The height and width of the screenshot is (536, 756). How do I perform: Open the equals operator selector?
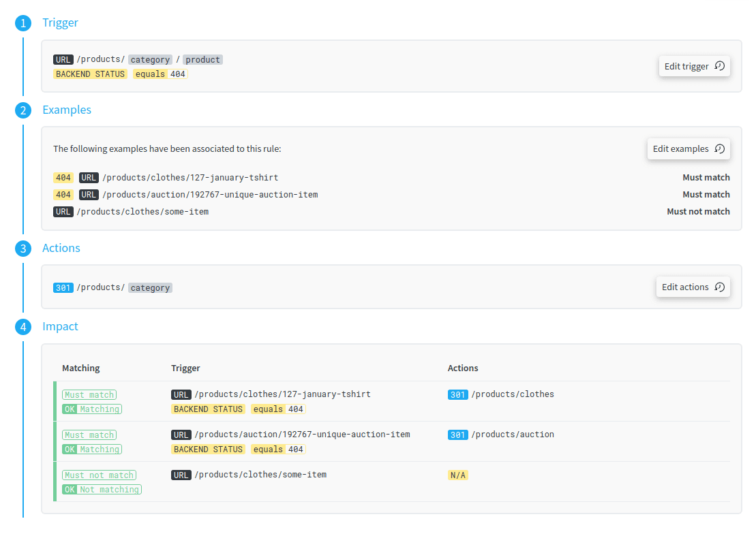[x=151, y=74]
